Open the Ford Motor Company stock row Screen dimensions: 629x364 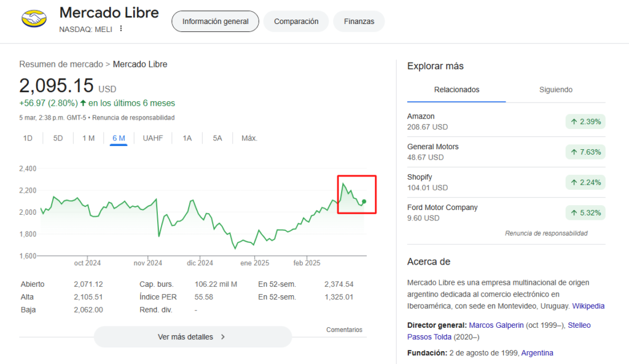(x=506, y=213)
